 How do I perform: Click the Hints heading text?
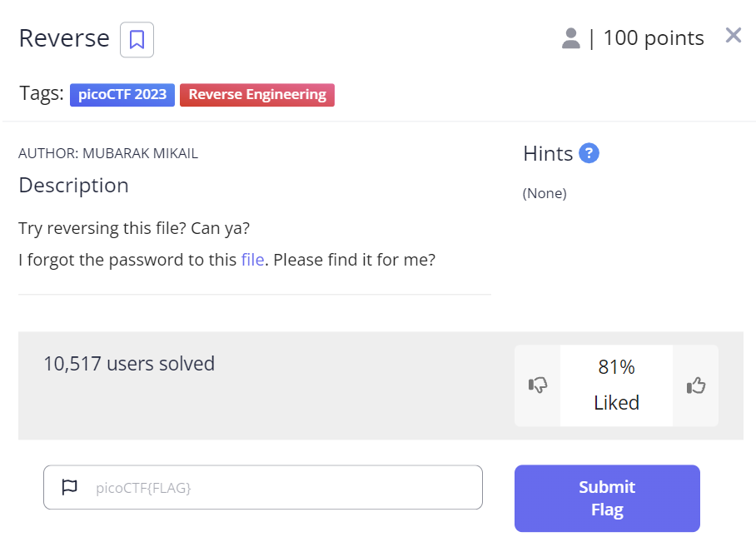click(548, 153)
